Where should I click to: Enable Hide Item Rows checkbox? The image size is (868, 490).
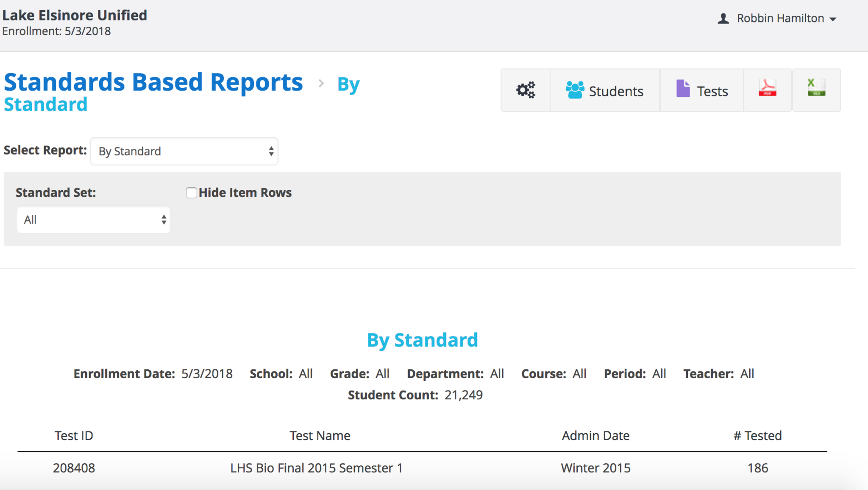[x=192, y=193]
